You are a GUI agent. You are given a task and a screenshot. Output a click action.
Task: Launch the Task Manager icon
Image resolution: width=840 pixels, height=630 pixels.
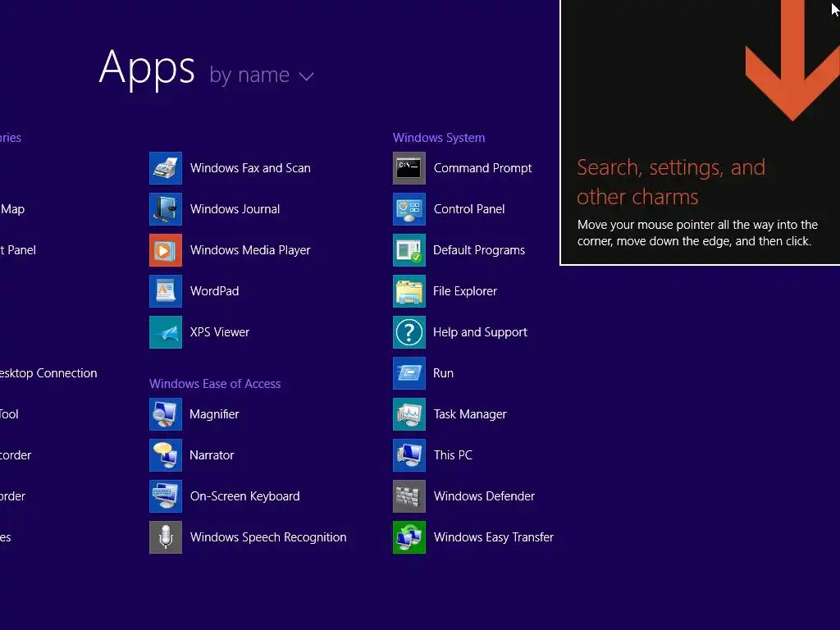tap(409, 414)
